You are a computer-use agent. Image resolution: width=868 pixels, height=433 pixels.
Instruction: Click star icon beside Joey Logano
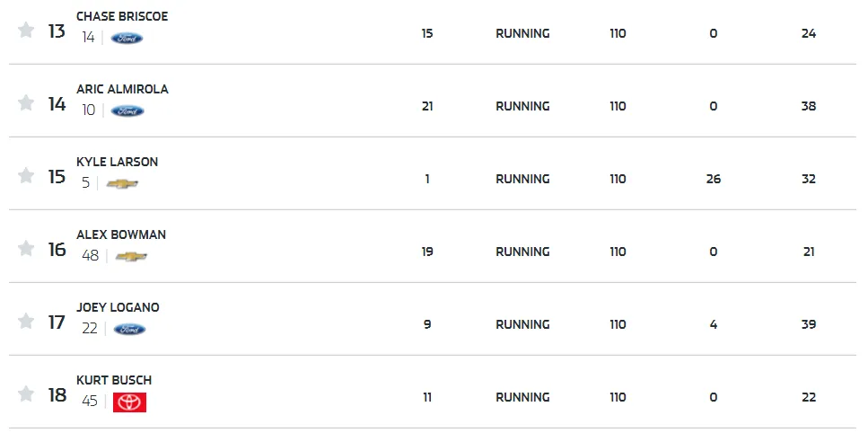click(26, 321)
